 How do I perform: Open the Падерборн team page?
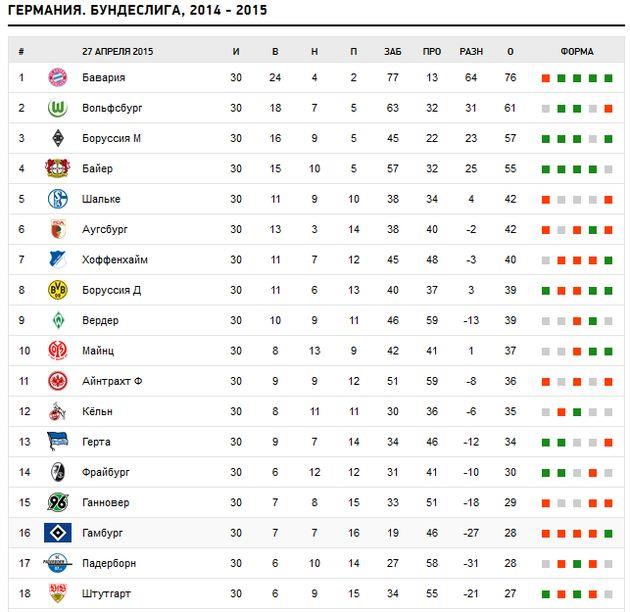click(x=109, y=564)
